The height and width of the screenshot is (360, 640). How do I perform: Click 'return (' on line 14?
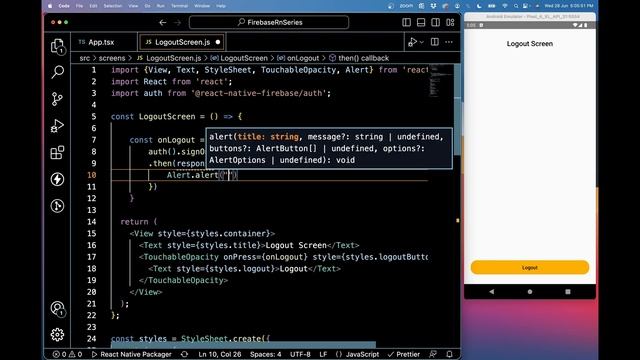coord(139,222)
